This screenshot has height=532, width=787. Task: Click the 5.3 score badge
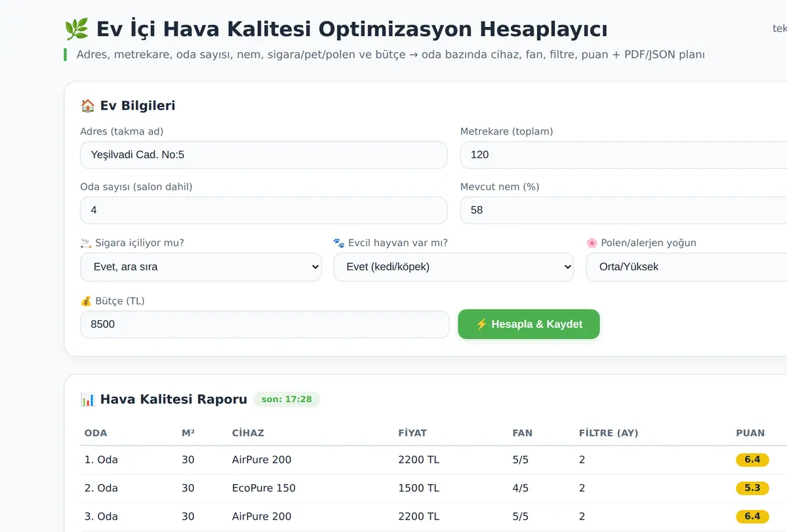(752, 488)
